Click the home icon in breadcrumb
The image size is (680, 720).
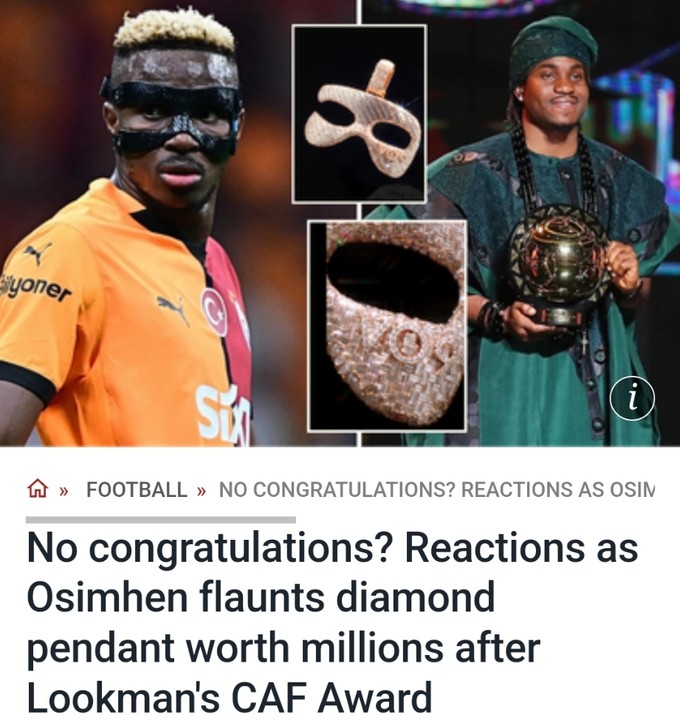[37, 489]
